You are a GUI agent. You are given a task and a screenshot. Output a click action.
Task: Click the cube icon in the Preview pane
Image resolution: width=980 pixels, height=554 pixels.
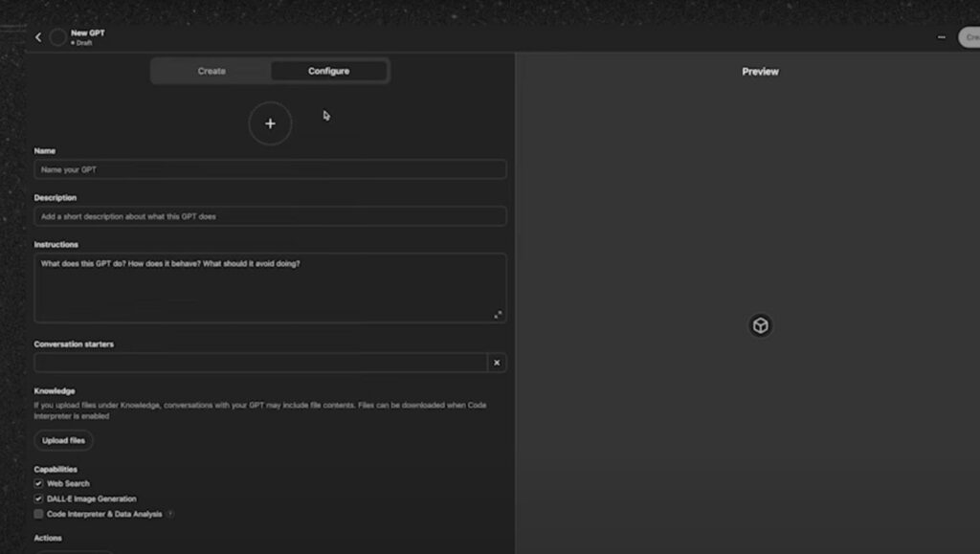tap(760, 325)
